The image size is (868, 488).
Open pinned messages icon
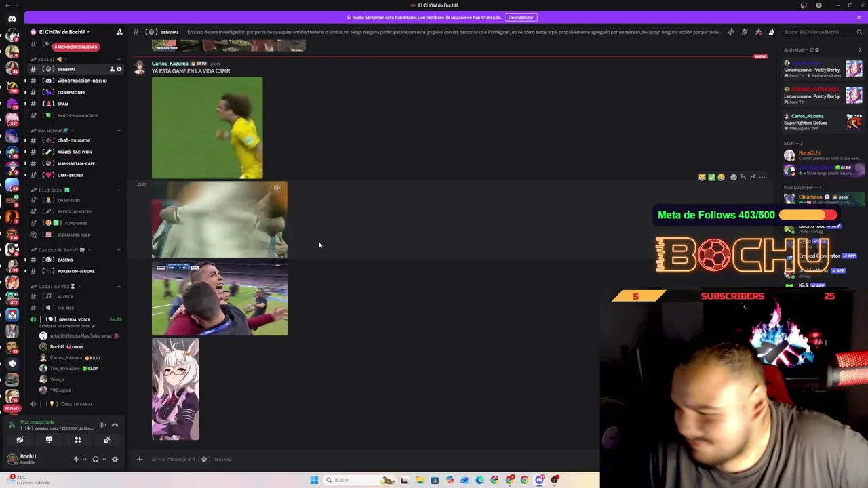click(758, 32)
